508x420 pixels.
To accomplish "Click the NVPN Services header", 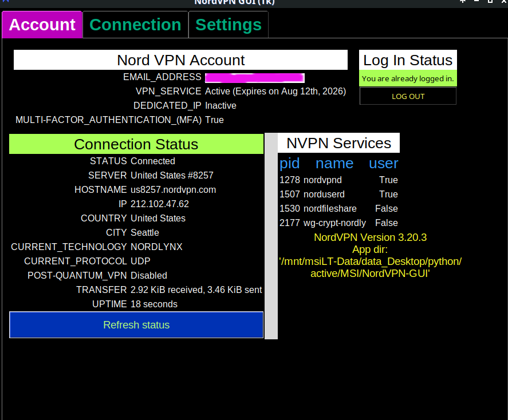I will click(x=339, y=143).
